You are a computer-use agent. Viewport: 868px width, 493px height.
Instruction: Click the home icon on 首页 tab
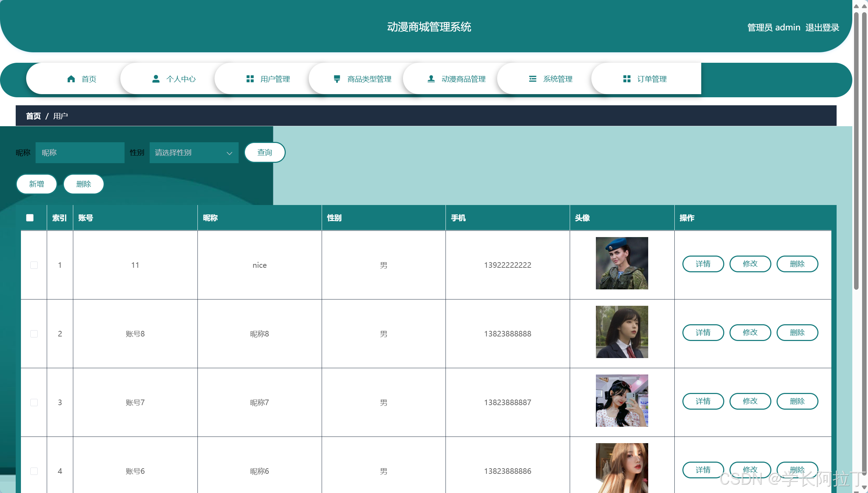[71, 79]
